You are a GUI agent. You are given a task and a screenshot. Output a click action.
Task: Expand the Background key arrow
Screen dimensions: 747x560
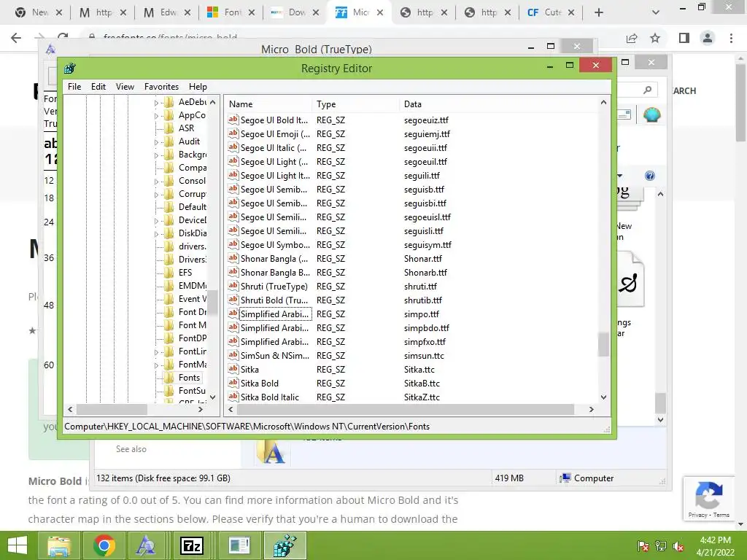pos(156,155)
